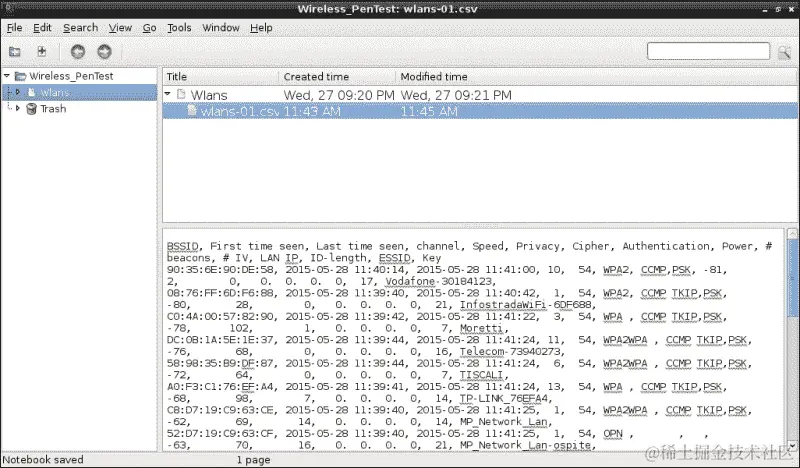800x468 pixels.
Task: Click the Moretti ESSID text
Action: coord(481,328)
